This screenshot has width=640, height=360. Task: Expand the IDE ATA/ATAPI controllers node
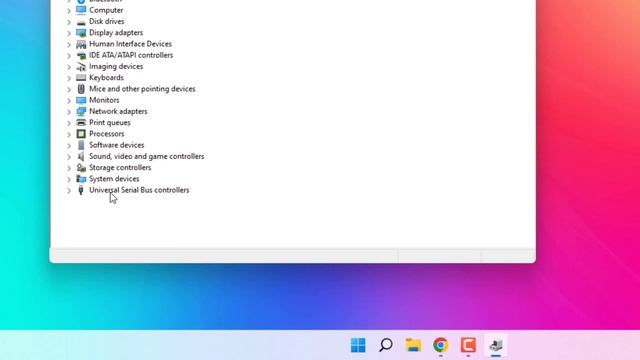pyautogui.click(x=69, y=55)
